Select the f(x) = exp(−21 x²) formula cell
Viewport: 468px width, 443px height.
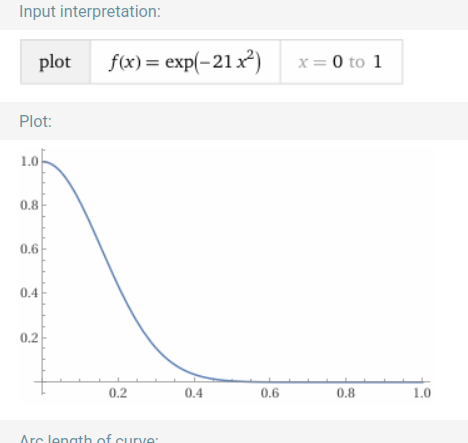pos(185,62)
